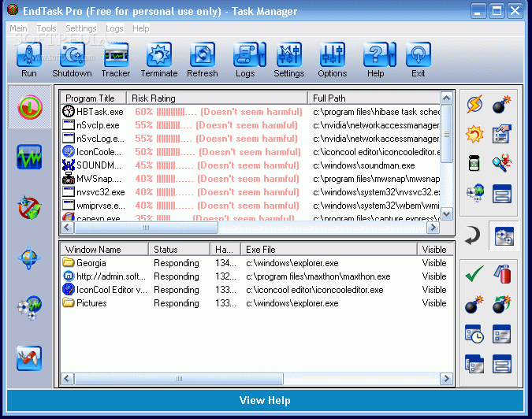
Task: Click the Run rocket toolbar icon
Action: pos(29,54)
